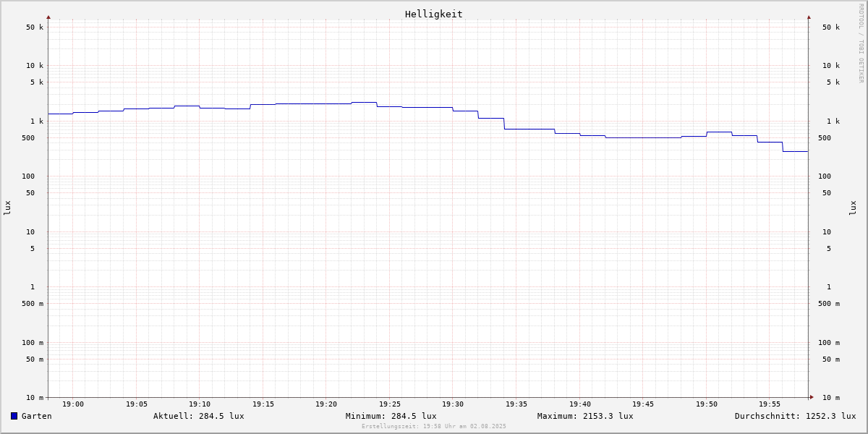Click the 50 m label on right axis

click(831, 359)
